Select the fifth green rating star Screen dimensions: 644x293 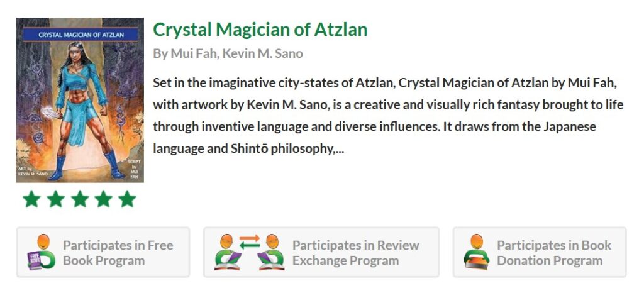127,199
